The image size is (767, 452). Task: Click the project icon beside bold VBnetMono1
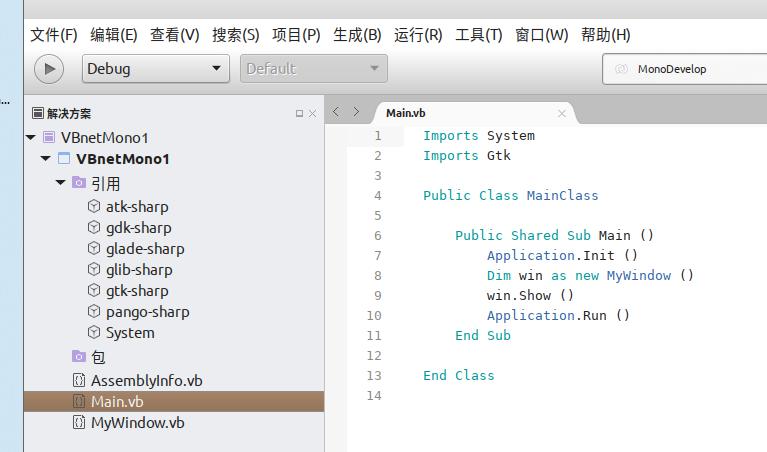pyautogui.click(x=64, y=158)
